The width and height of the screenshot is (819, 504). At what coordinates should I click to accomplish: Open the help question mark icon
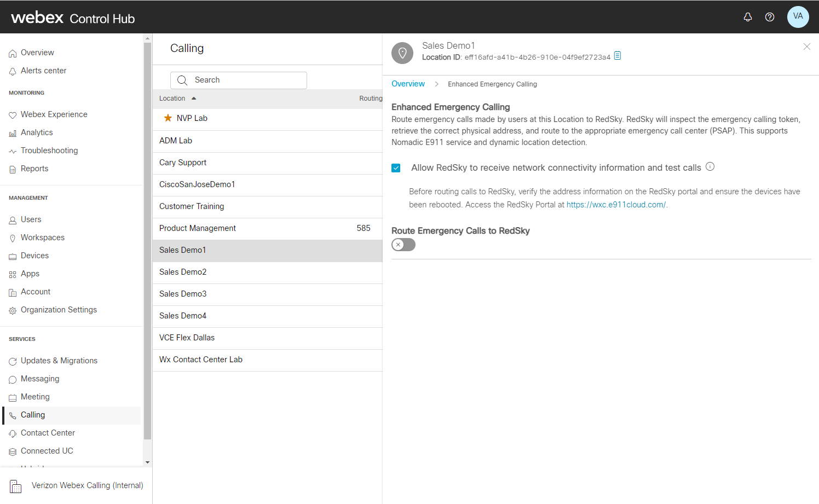tap(770, 17)
